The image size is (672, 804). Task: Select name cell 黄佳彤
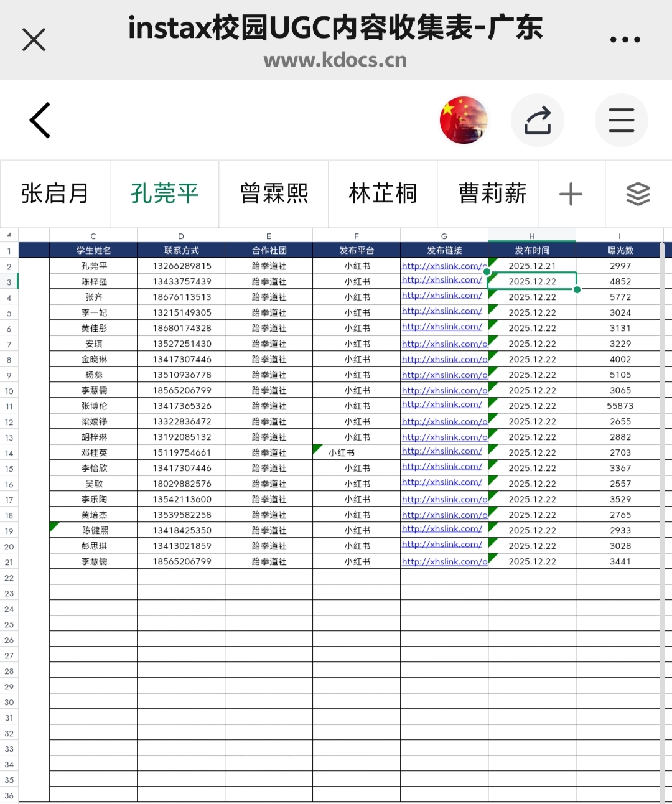(x=93, y=328)
